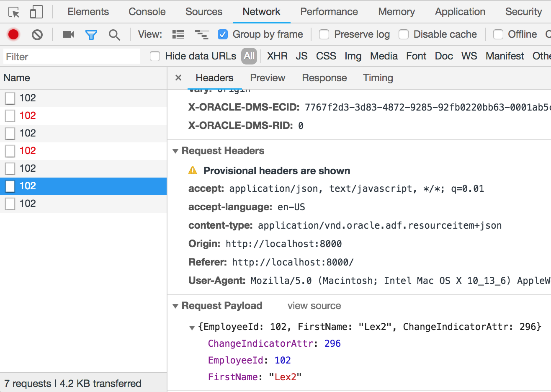Check the Disable cache option
The height and width of the screenshot is (392, 551).
pyautogui.click(x=403, y=34)
